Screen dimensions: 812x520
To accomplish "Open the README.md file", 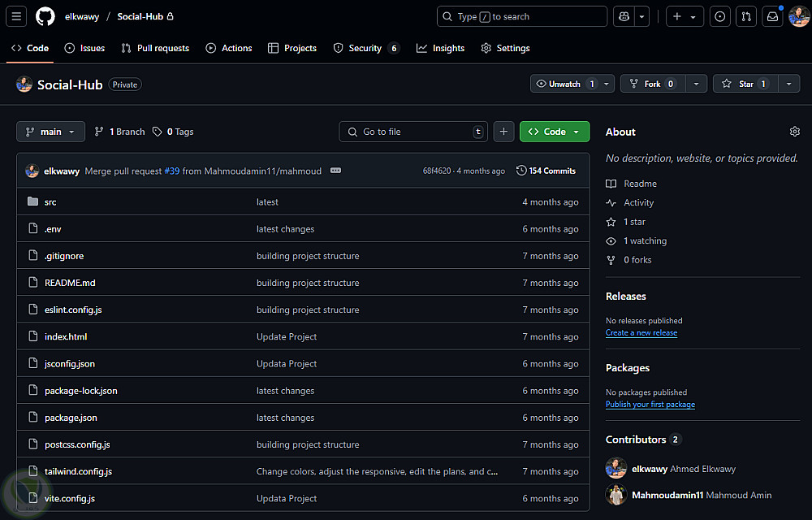I will click(70, 283).
